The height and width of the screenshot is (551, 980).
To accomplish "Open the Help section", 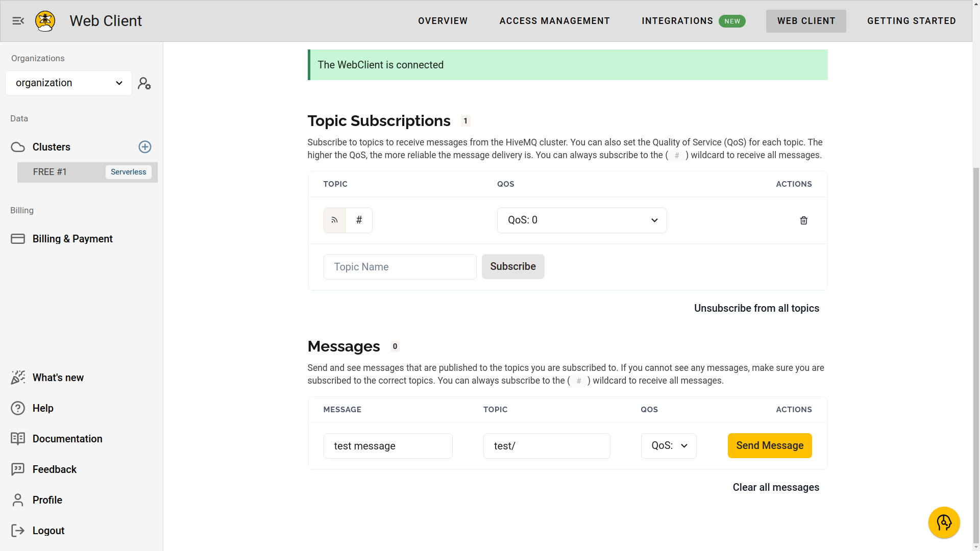I will (43, 408).
